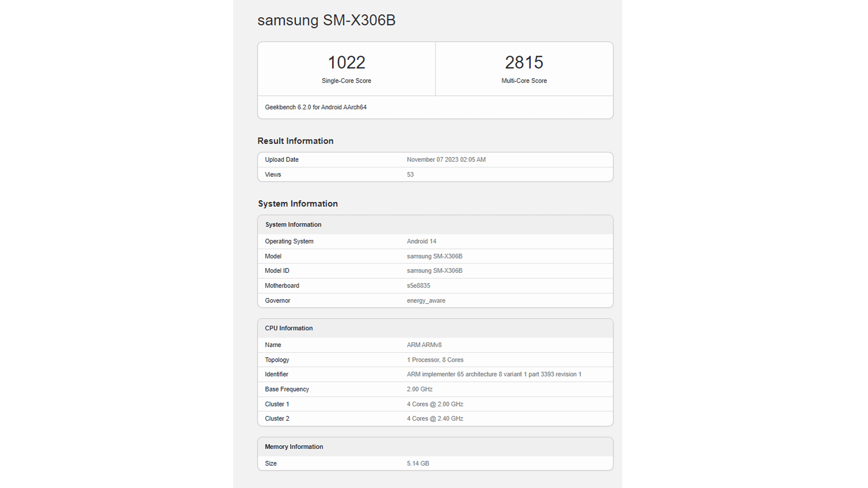Select the Topology row showing 8 Cores
Image resolution: width=868 pixels, height=488 pixels.
[435, 359]
